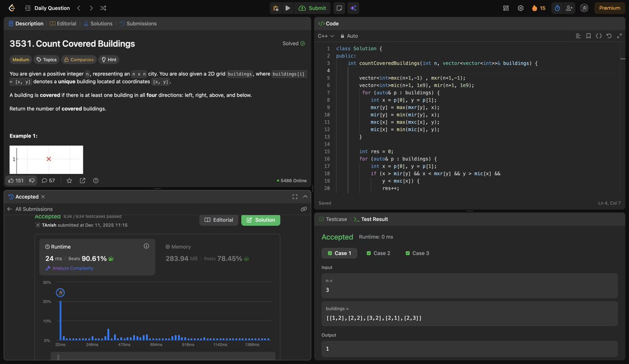Click the purple AI sparkles icon
Screen dimensions: 629x364
click(x=353, y=7)
